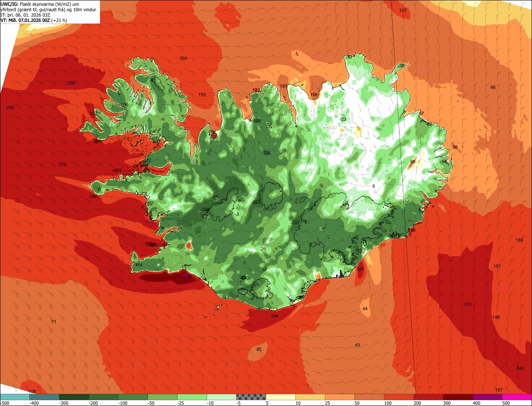Click the value 122 on north coast

pyautogui.click(x=256, y=90)
